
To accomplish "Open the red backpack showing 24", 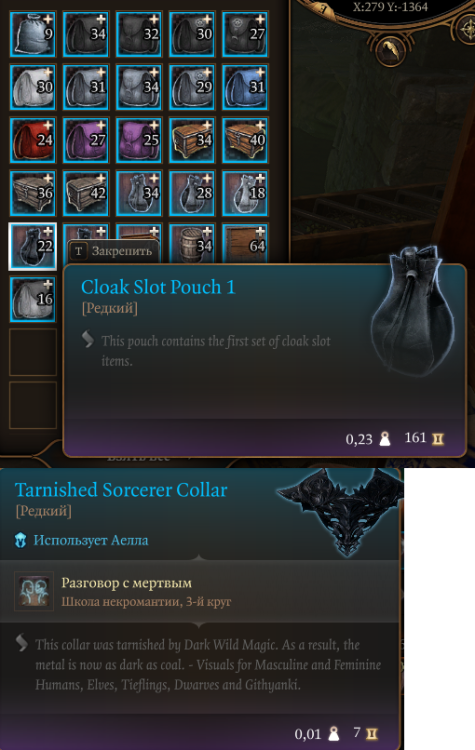I will tap(33, 141).
